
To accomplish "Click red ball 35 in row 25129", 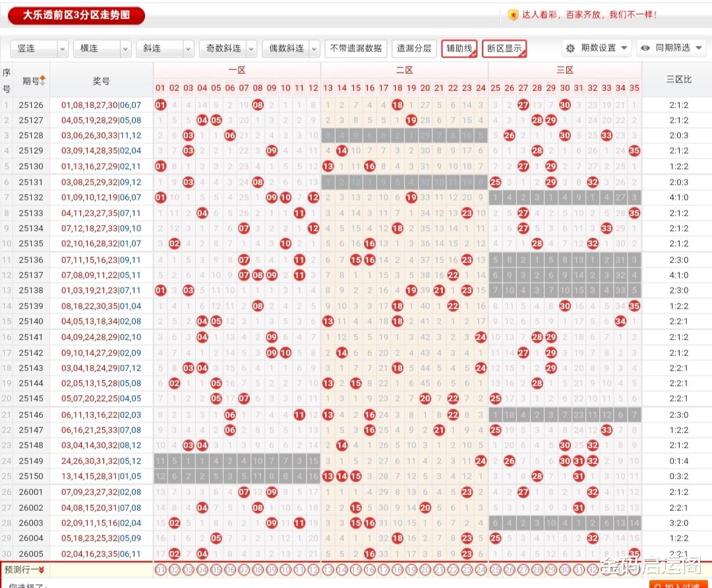I will [634, 151].
